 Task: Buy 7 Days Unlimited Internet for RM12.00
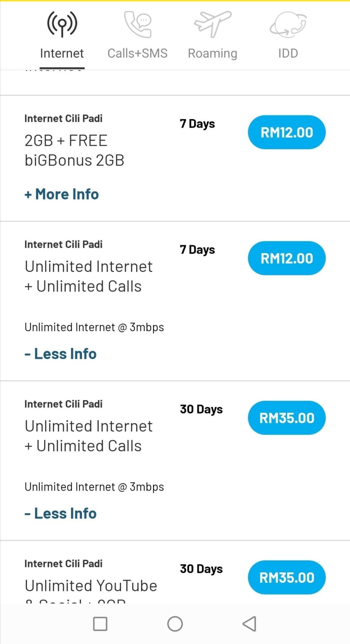tap(287, 258)
